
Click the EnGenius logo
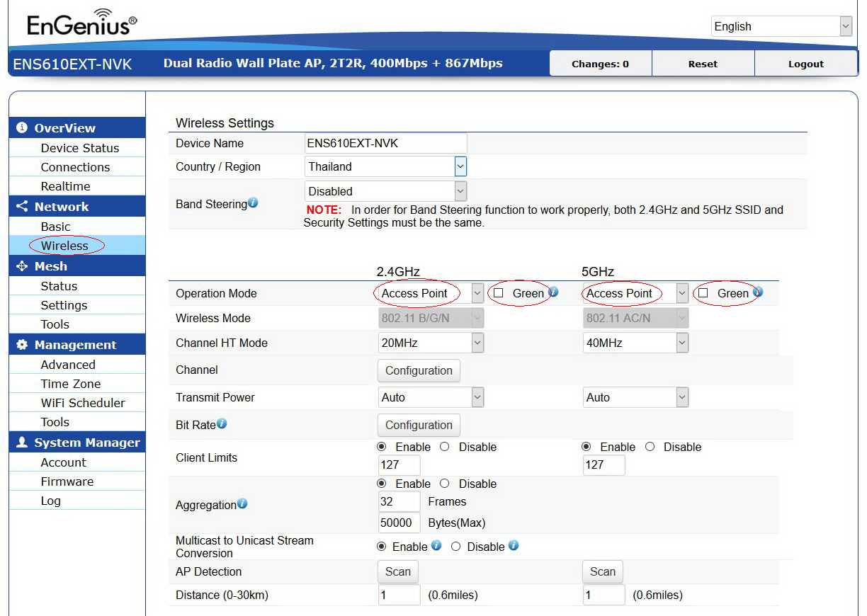pos(81,23)
